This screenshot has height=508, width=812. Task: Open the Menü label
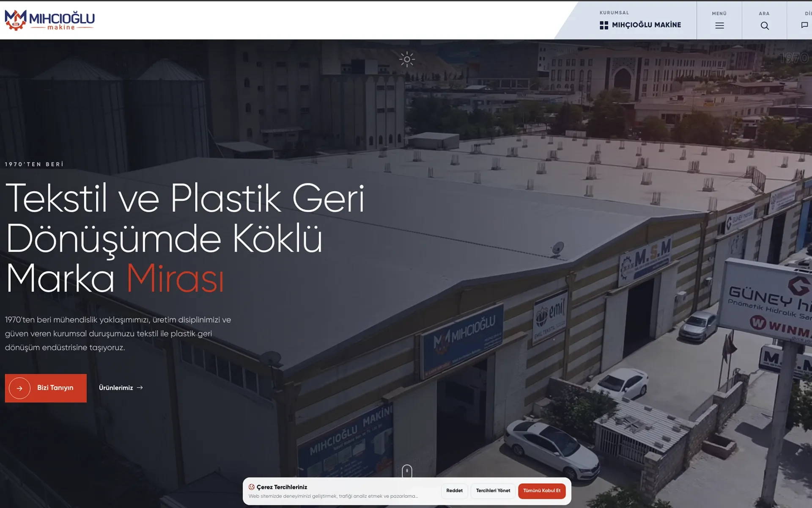point(719,14)
